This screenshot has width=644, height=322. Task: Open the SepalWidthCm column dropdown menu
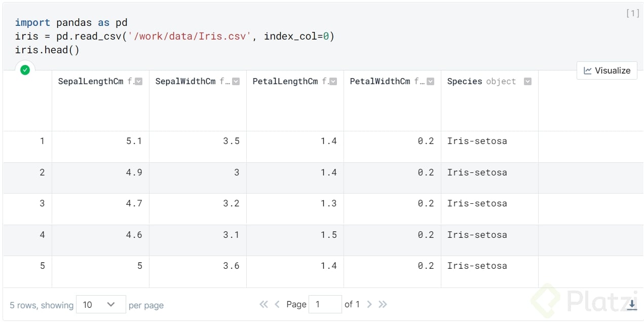pos(236,82)
